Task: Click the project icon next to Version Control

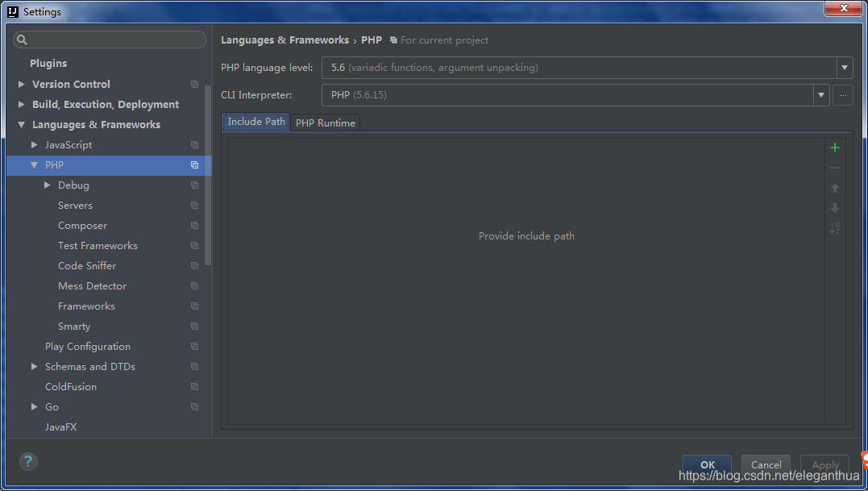Action: pyautogui.click(x=193, y=84)
